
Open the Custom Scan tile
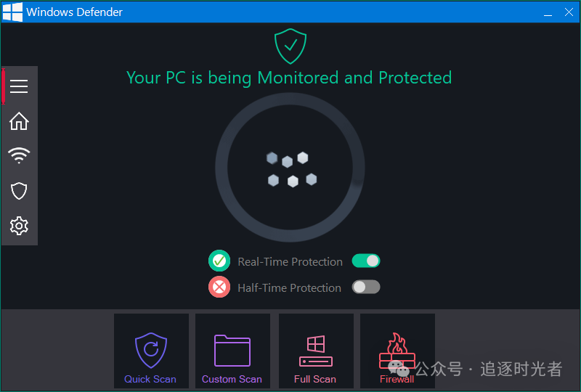pos(232,351)
